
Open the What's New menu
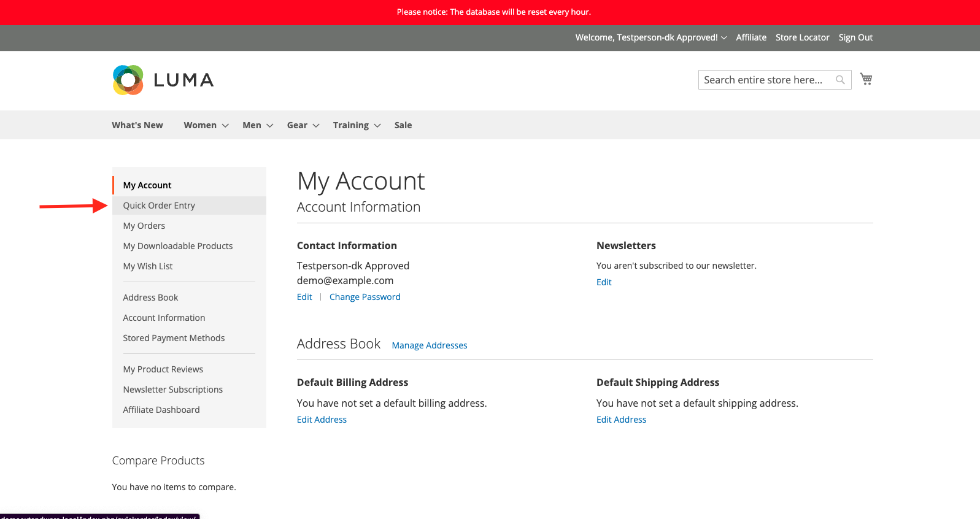click(x=137, y=125)
